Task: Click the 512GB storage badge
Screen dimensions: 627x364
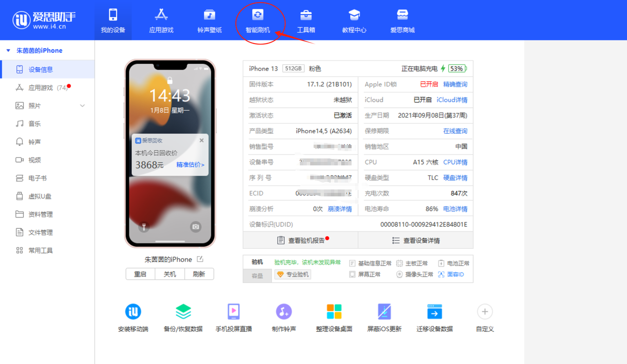Action: pyautogui.click(x=293, y=69)
